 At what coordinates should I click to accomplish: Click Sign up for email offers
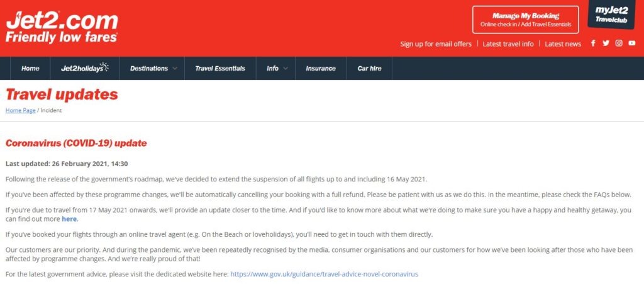[x=436, y=44]
